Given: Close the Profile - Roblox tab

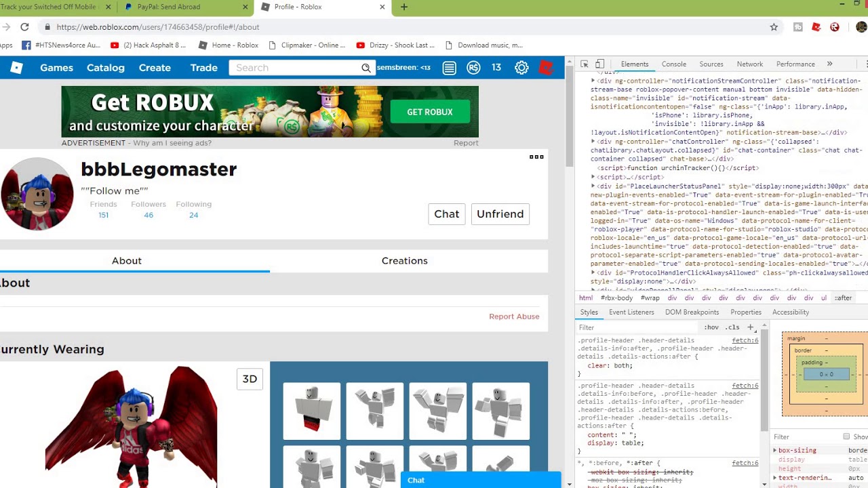Looking at the screenshot, I should point(382,7).
